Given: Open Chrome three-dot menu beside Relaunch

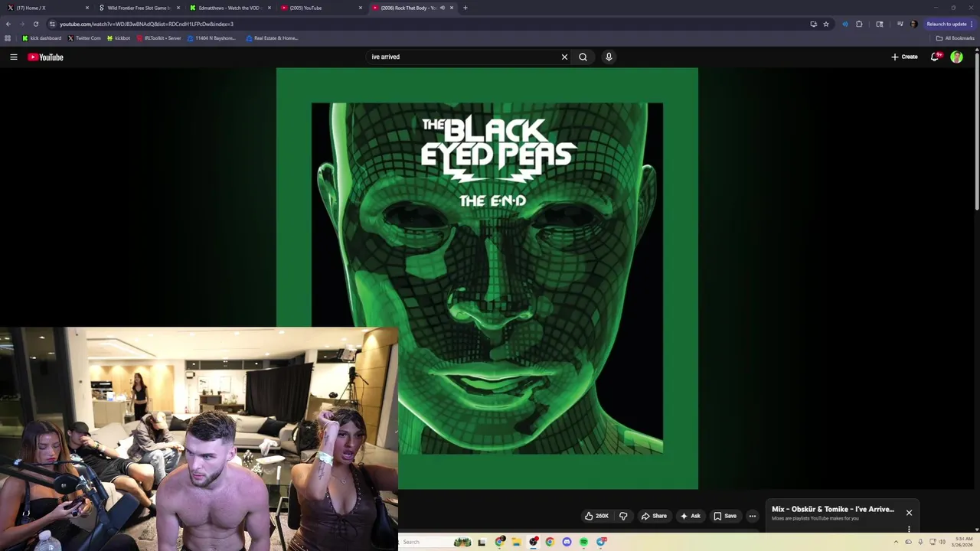Looking at the screenshot, I should (972, 24).
